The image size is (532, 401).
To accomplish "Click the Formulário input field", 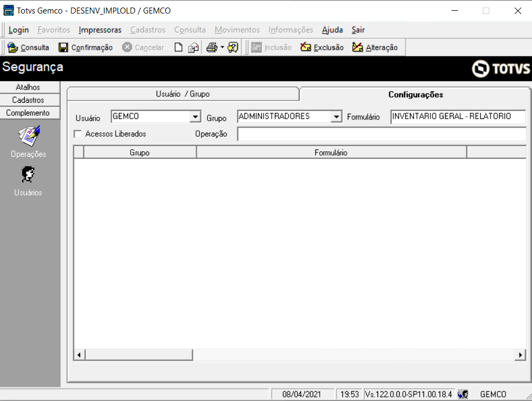I will click(459, 117).
